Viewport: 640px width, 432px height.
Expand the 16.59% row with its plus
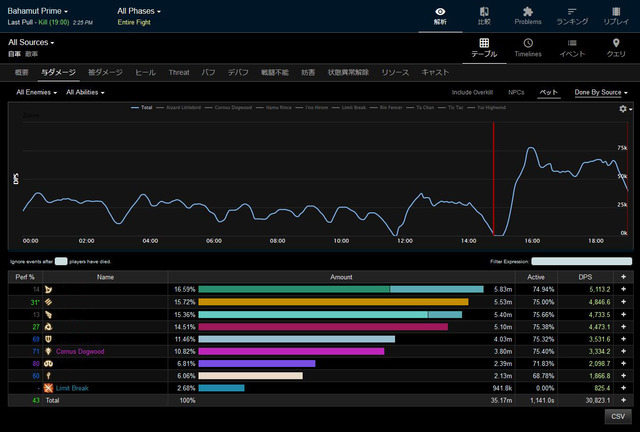(623, 289)
